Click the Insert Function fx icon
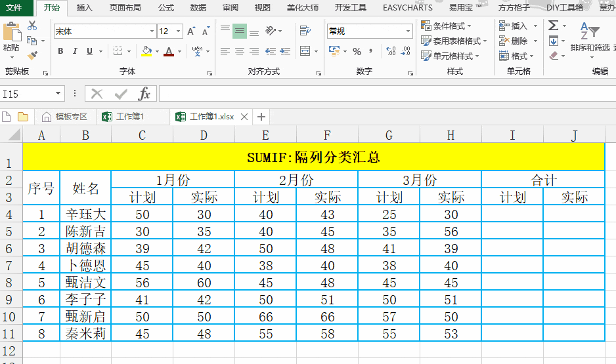The image size is (616, 364). click(x=144, y=94)
